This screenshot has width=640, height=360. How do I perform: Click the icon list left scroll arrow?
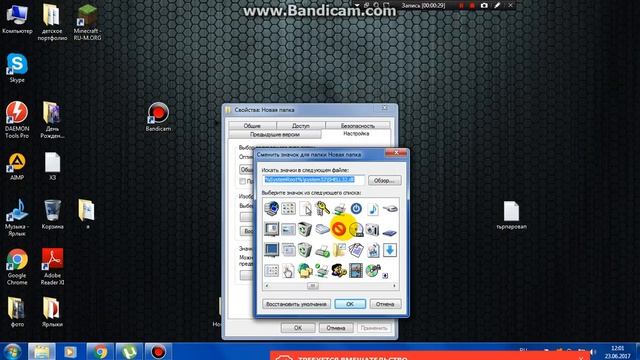[x=267, y=286]
